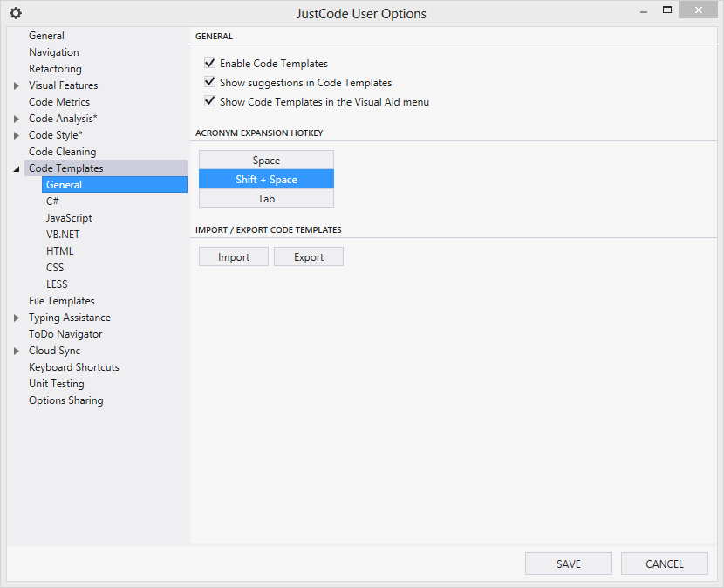Select Typing Assistance in the tree

[70, 318]
